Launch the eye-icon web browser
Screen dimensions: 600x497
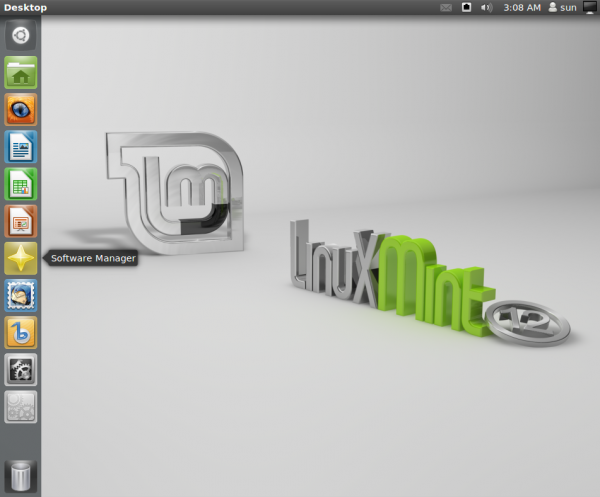21,110
